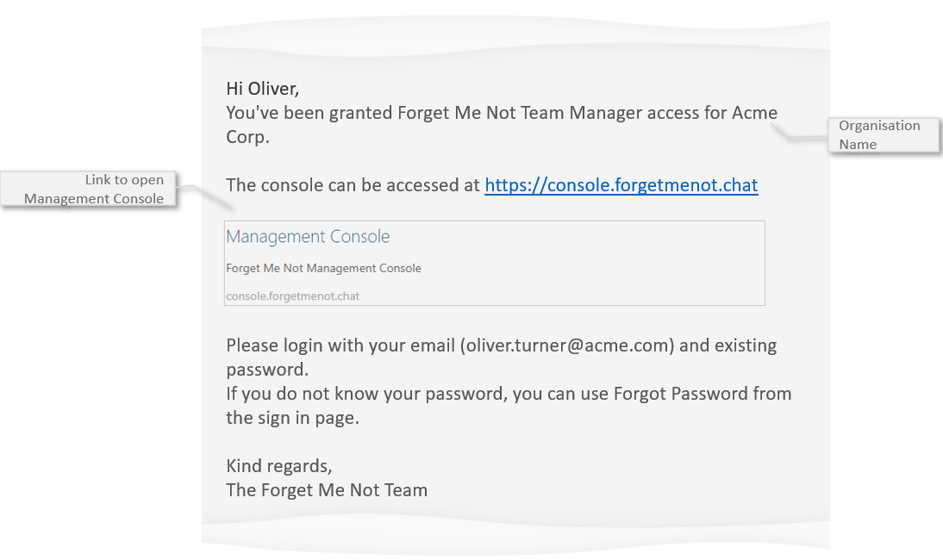The height and width of the screenshot is (560, 943).
Task: Click The Forget Me Not Team signature
Action: 327,490
